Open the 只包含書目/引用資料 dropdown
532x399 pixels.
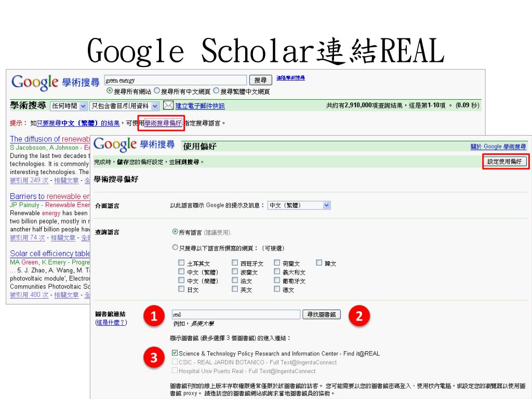pos(124,106)
